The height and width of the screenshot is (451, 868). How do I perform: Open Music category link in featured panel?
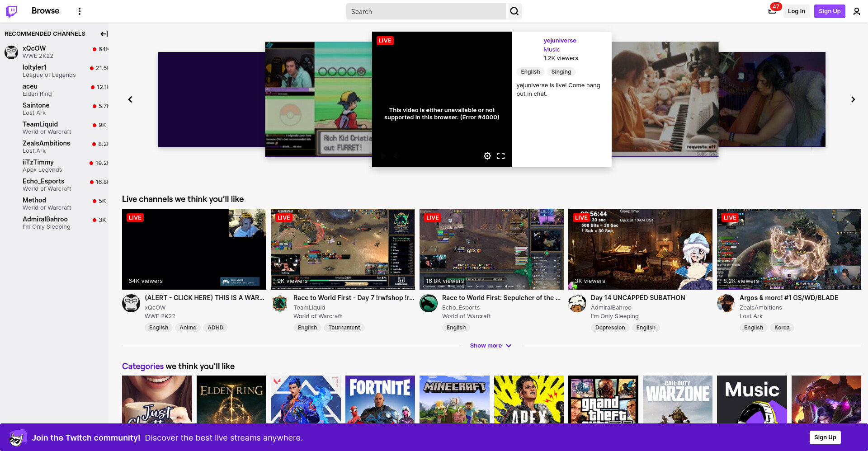point(552,50)
